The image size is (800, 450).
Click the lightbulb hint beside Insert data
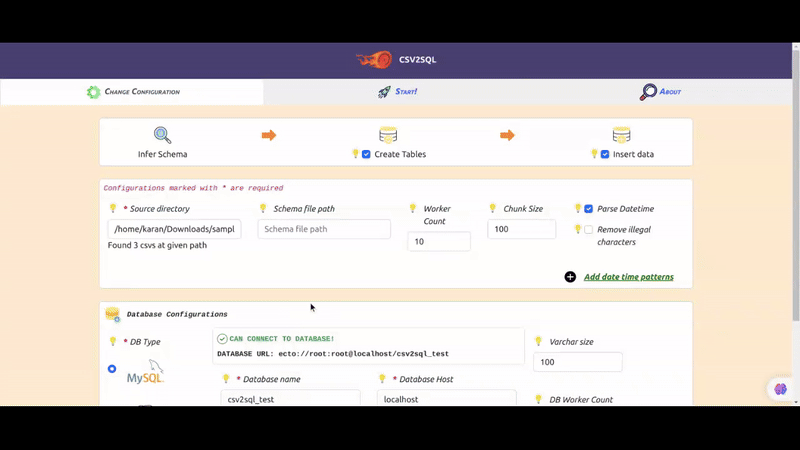594,154
